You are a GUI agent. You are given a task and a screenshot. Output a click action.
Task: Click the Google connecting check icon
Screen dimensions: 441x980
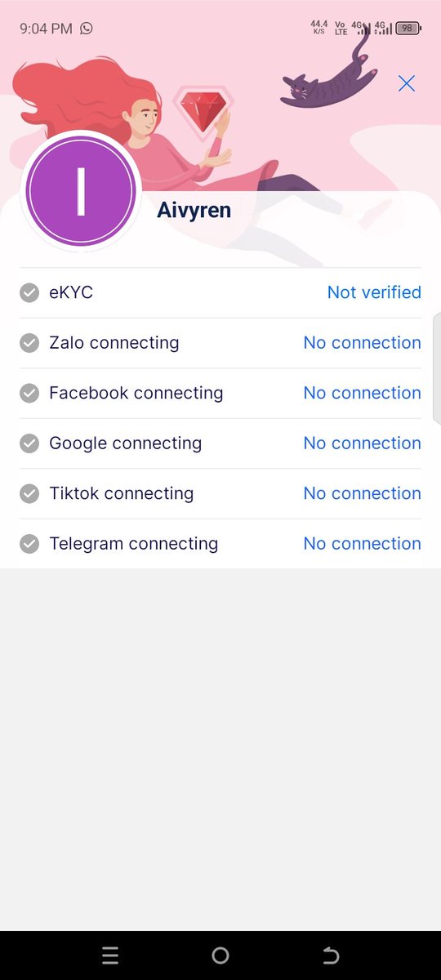pyautogui.click(x=29, y=443)
